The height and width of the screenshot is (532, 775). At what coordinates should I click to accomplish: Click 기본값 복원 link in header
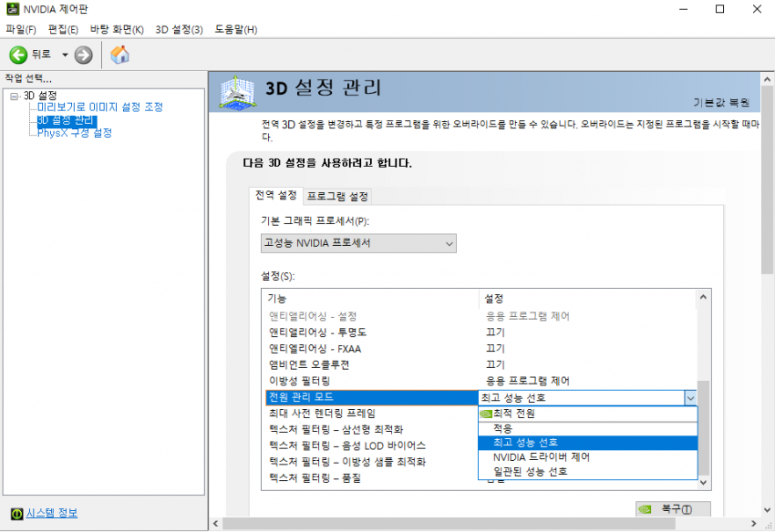click(x=721, y=102)
